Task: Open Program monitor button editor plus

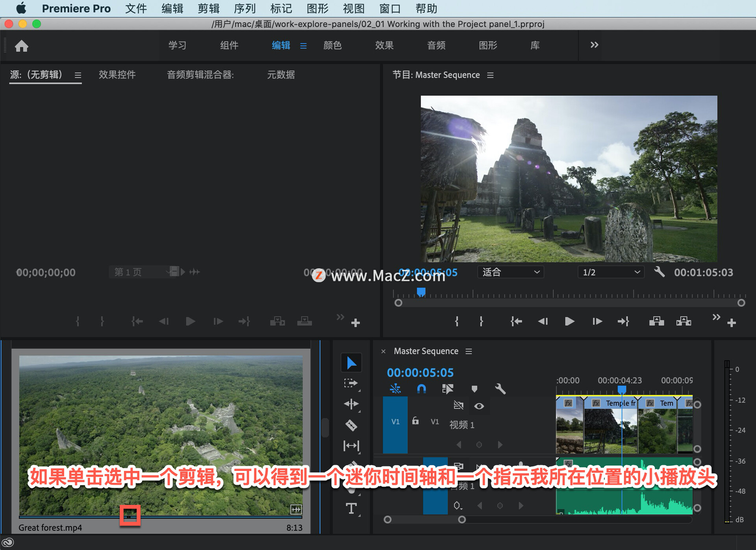Action: tap(732, 323)
